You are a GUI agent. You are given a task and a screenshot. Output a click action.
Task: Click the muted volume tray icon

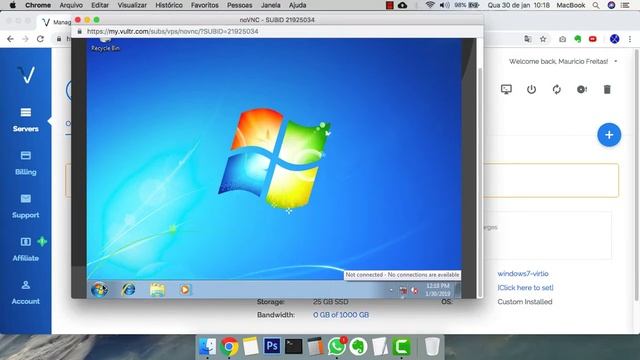(x=414, y=291)
